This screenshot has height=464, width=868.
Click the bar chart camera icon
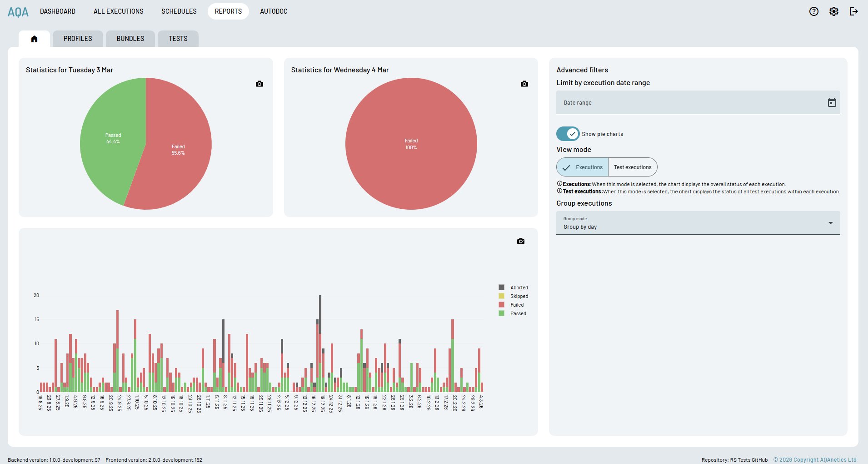(520, 241)
